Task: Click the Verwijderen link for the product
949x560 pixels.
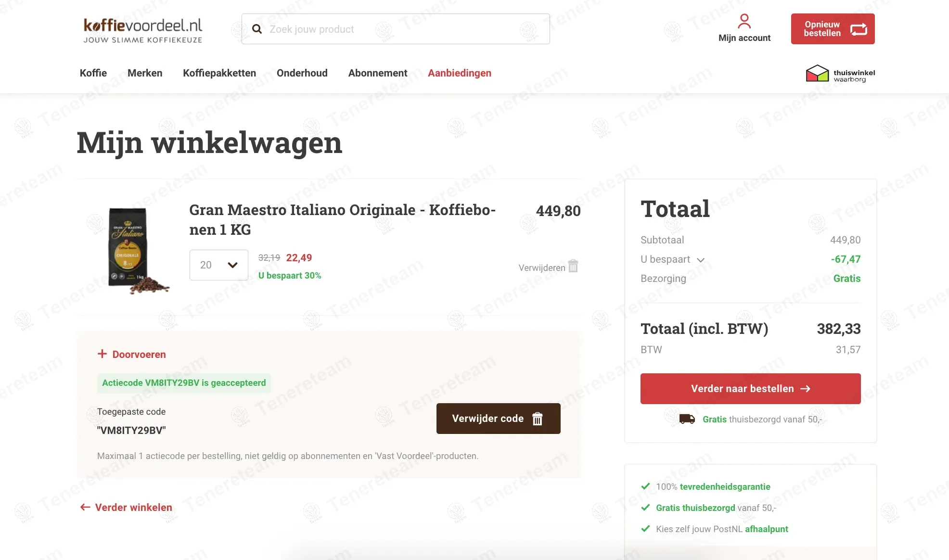Action: (x=542, y=268)
